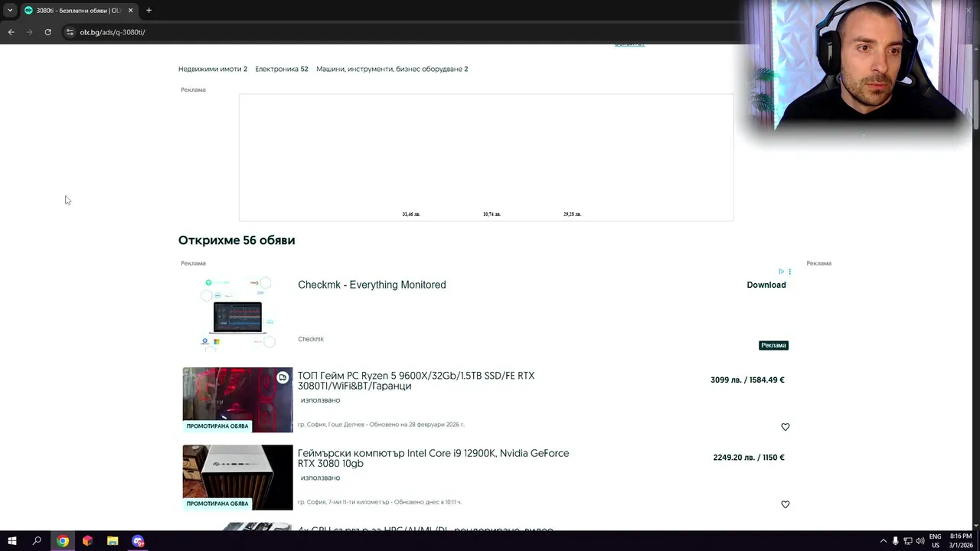The width and height of the screenshot is (980, 551).
Task: Click the Download button on Checkmk ad
Action: point(766,285)
